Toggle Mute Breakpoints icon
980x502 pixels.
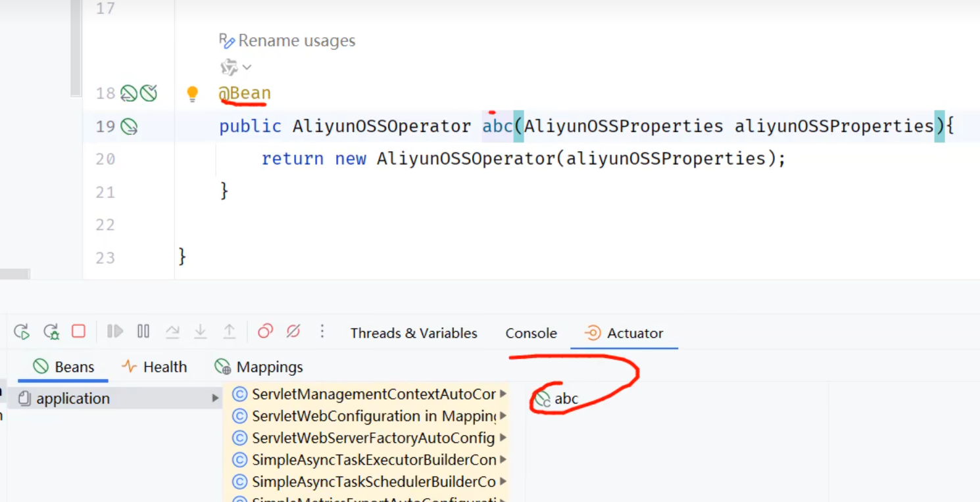(x=293, y=331)
